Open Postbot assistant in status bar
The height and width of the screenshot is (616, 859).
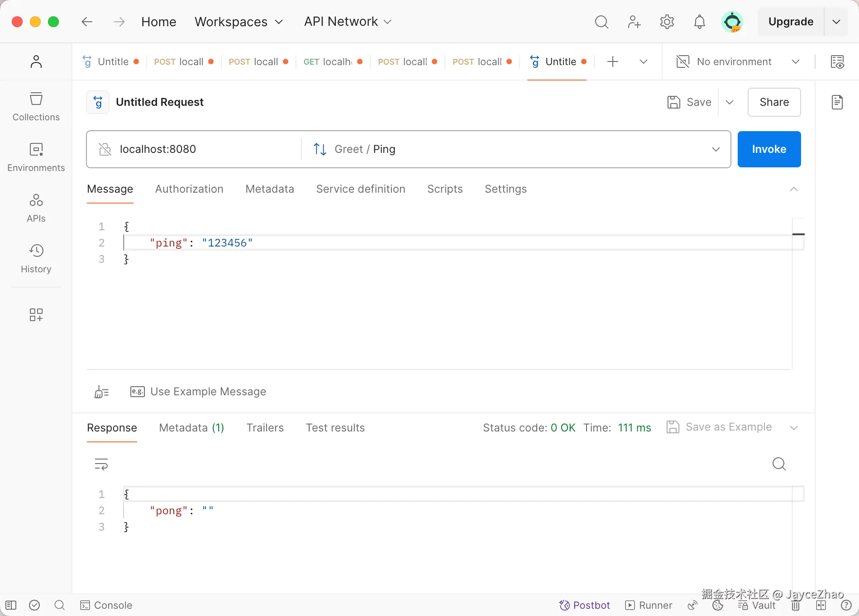click(x=585, y=605)
